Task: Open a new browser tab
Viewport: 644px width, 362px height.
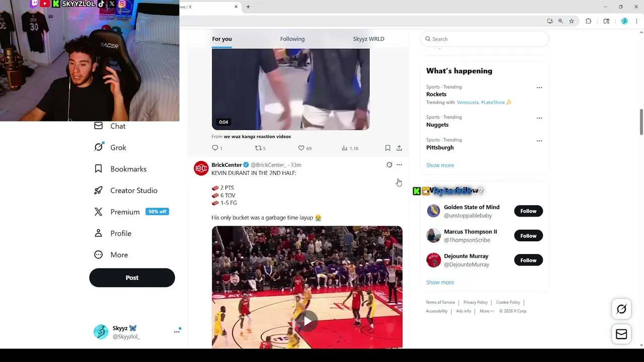Action: (248, 7)
